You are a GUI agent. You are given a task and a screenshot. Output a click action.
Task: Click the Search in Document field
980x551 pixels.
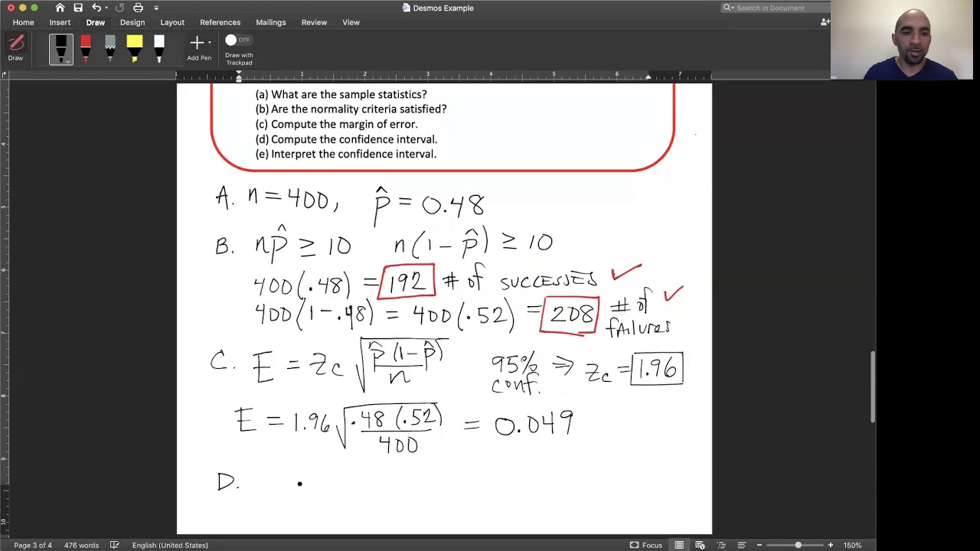[x=775, y=8]
